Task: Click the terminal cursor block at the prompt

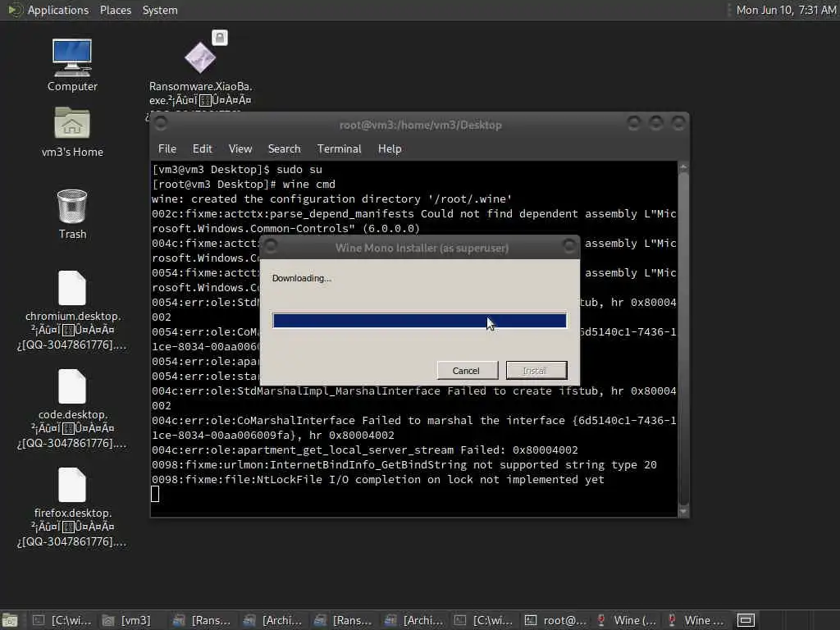Action: (155, 494)
